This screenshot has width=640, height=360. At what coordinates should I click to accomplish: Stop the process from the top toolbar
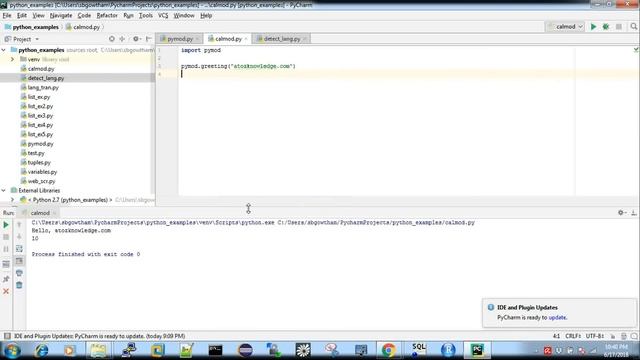click(619, 27)
